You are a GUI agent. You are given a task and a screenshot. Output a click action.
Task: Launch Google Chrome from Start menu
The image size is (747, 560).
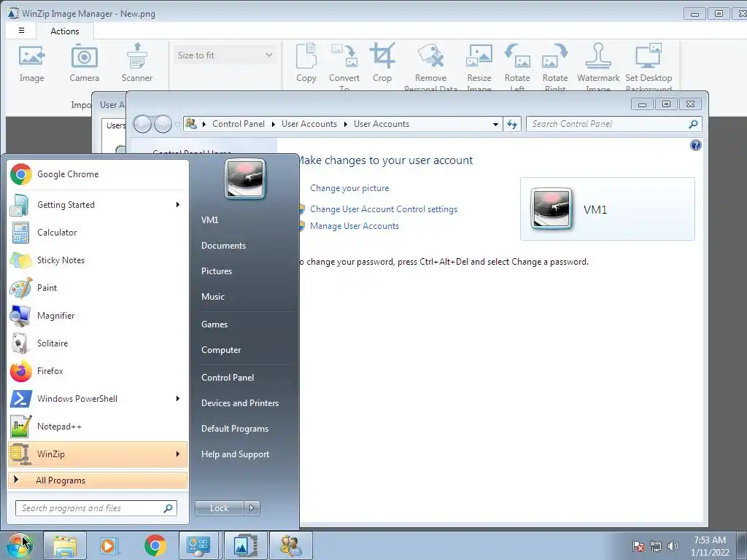tap(98, 174)
